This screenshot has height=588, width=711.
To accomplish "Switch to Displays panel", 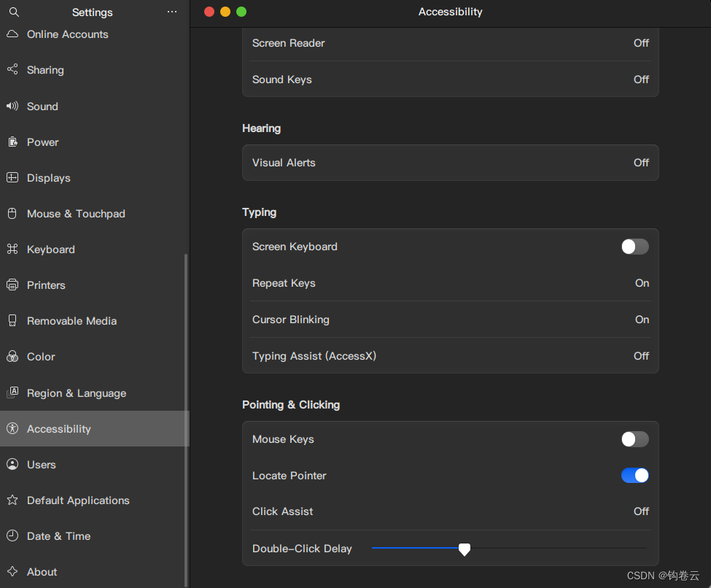I will (x=95, y=178).
